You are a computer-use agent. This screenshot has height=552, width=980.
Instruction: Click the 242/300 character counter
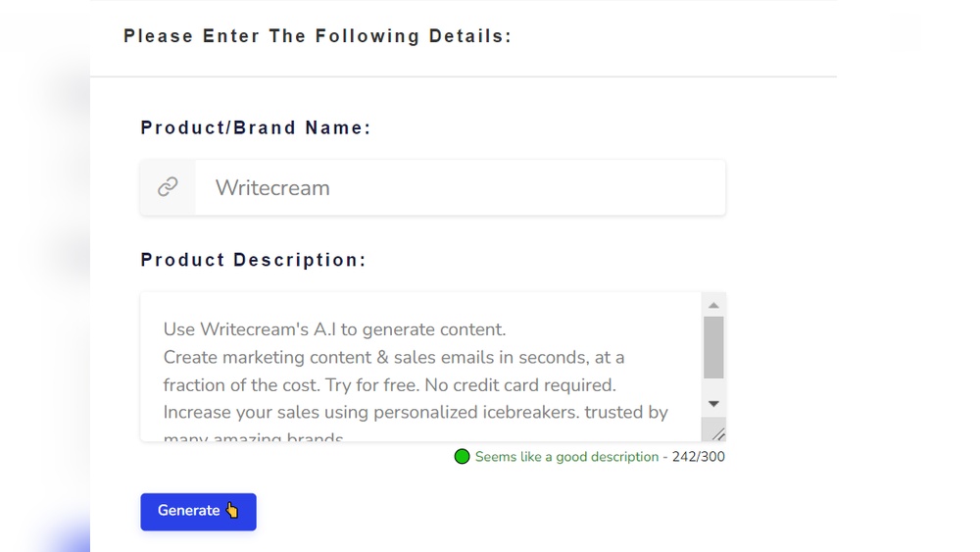(x=699, y=457)
